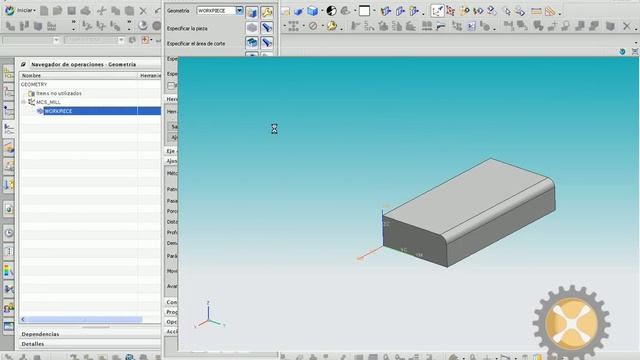Click the new geometry button beside WORKPIECE
Image resolution: width=640 pixels, height=360 pixels.
[x=252, y=12]
